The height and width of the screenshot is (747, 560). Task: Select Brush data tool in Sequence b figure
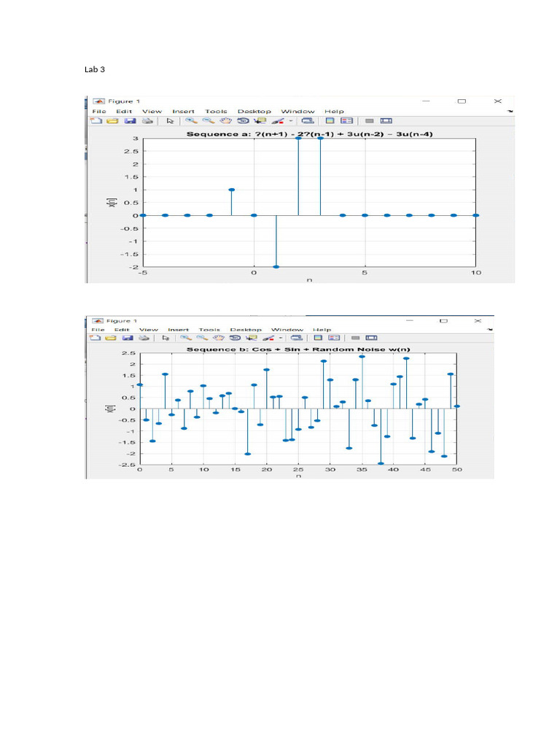tap(268, 338)
